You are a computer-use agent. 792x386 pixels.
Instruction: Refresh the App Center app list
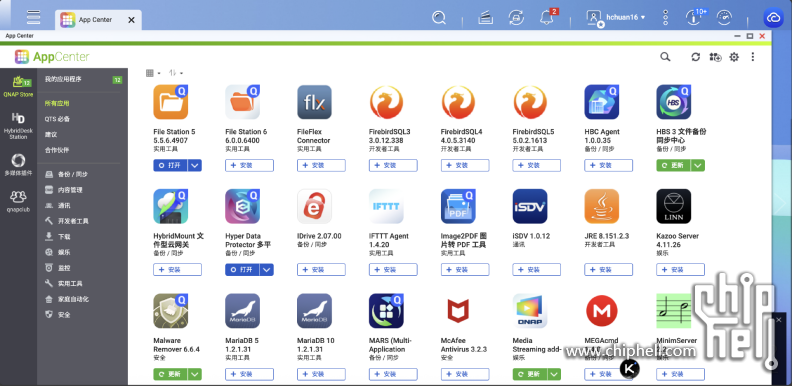click(696, 57)
